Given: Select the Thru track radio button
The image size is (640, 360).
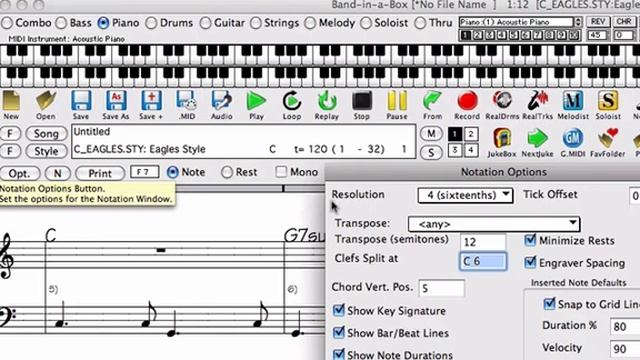Looking at the screenshot, I should click(420, 23).
